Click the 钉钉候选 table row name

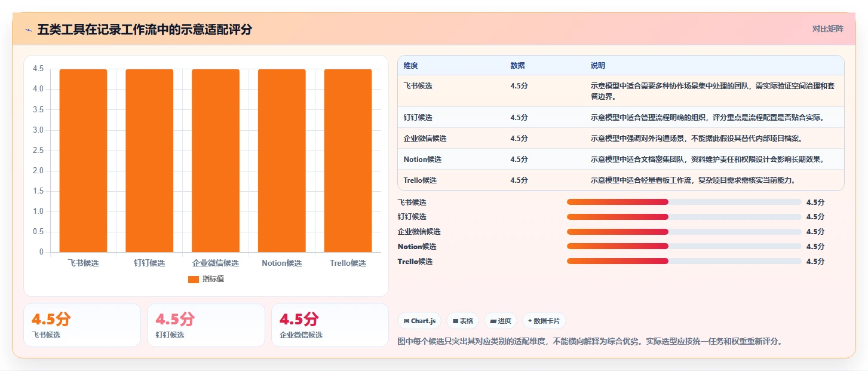[418, 118]
